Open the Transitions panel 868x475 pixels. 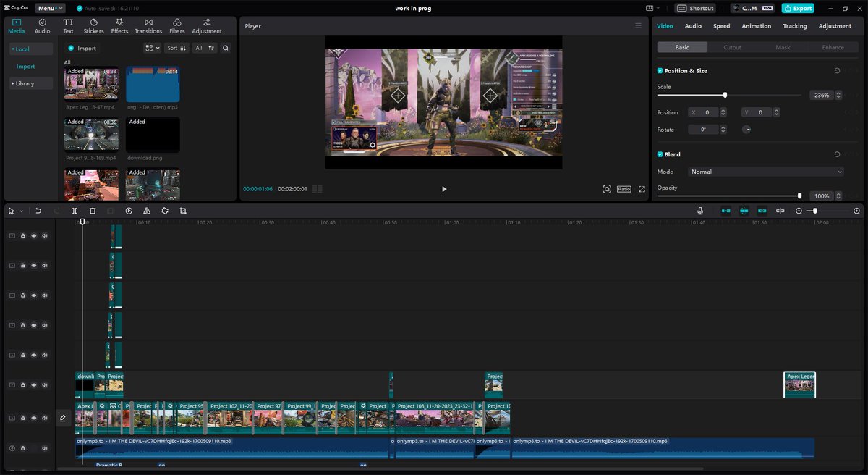pyautogui.click(x=148, y=26)
